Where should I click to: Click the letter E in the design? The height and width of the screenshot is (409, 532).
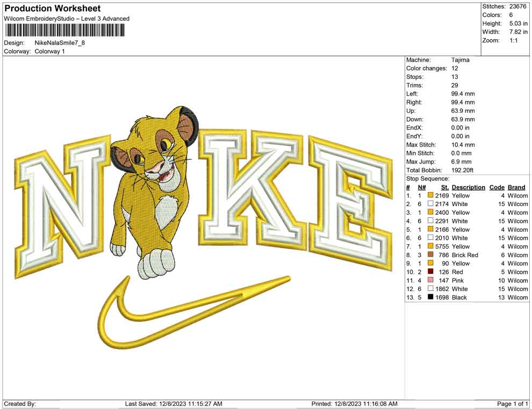tap(350, 203)
